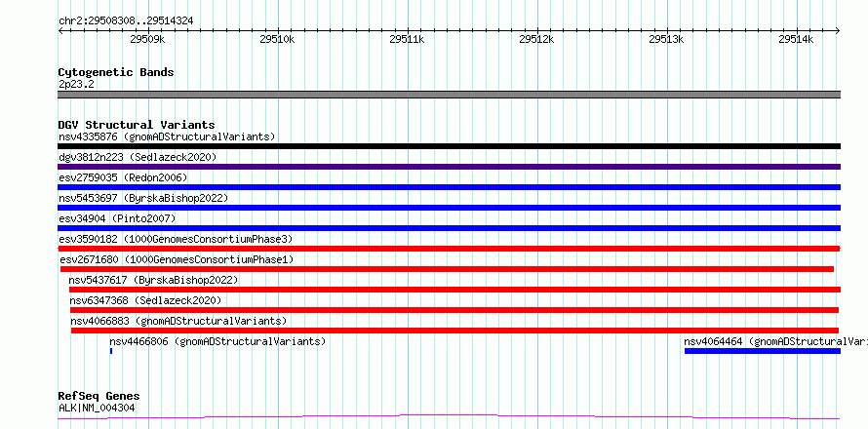The image size is (868, 429).
Task: Click the left arrow end of ruler
Action: (x=60, y=30)
